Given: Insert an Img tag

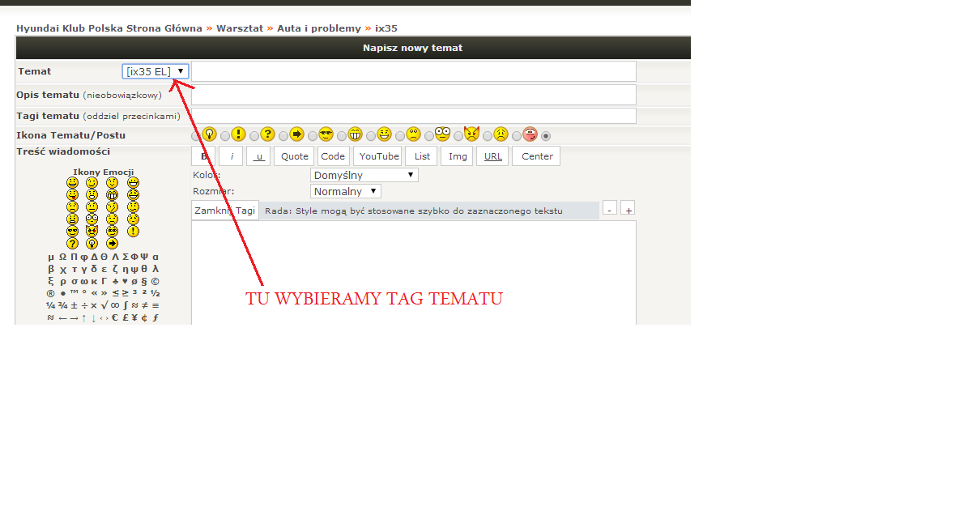Looking at the screenshot, I should 458,156.
